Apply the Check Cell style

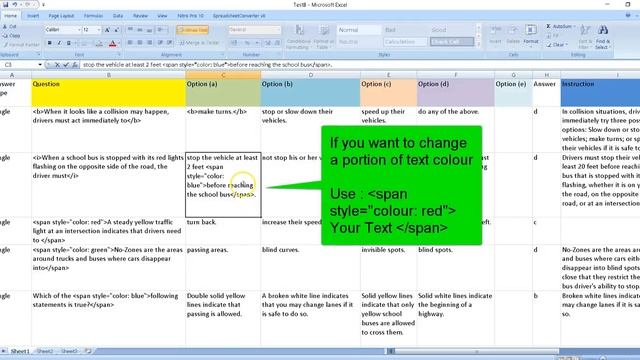[x=451, y=42]
